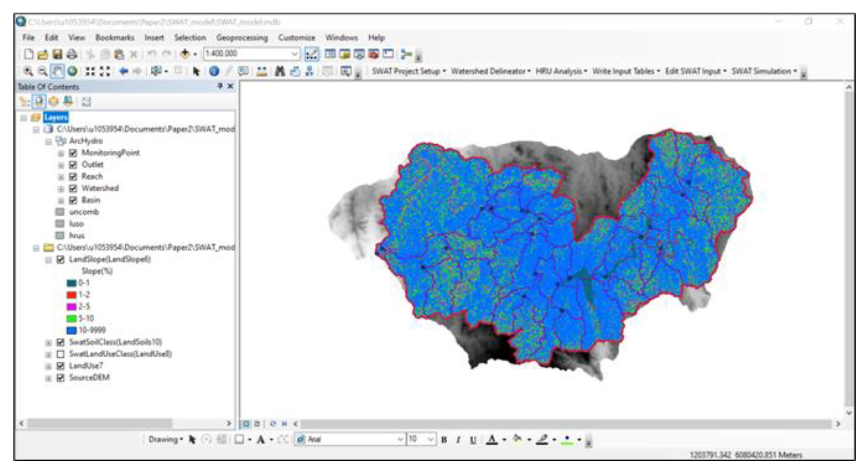Click the Print toolbar icon
The image size is (868, 473).
pyautogui.click(x=72, y=54)
